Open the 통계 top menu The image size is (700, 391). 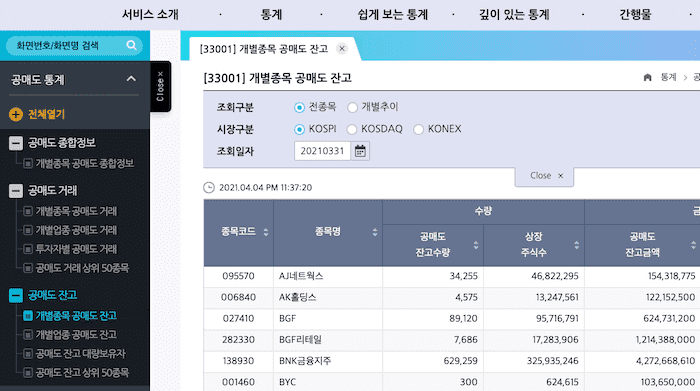[x=271, y=14]
